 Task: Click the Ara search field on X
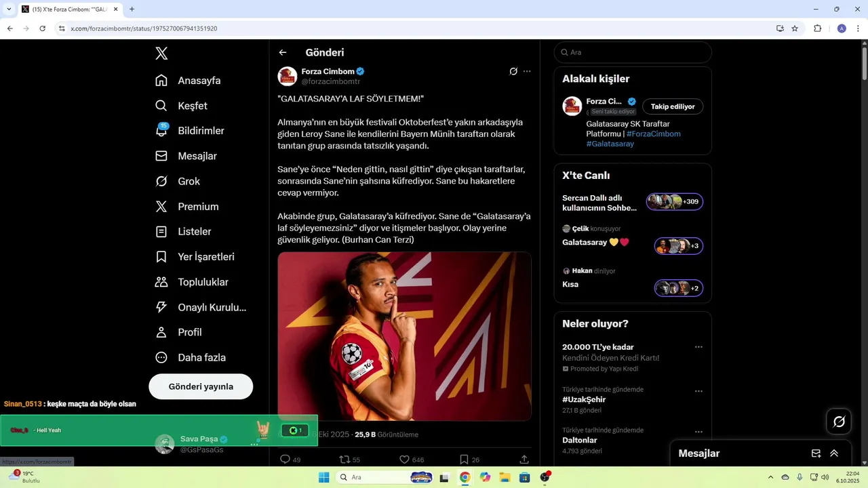coord(633,52)
